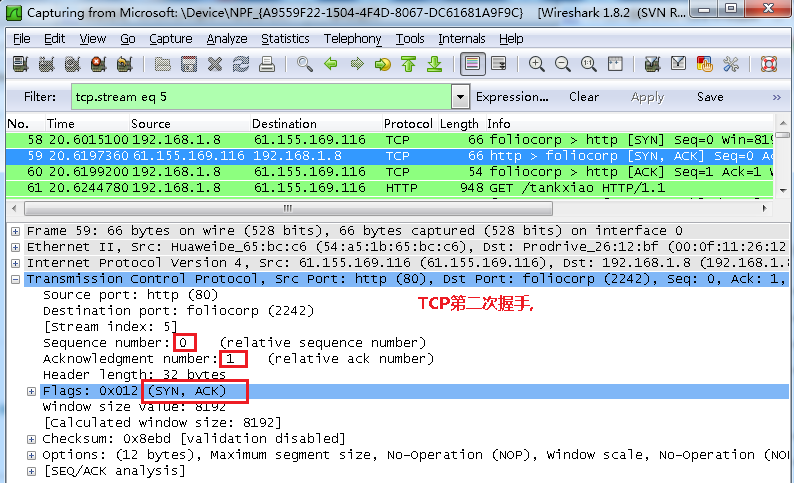
Task: Open the Internals menu
Action: (x=461, y=38)
